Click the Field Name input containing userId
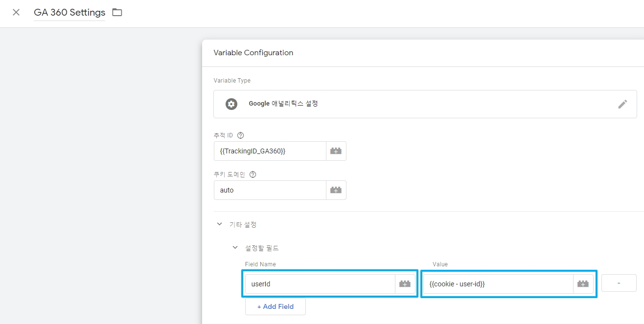644x324 pixels. [x=320, y=284]
